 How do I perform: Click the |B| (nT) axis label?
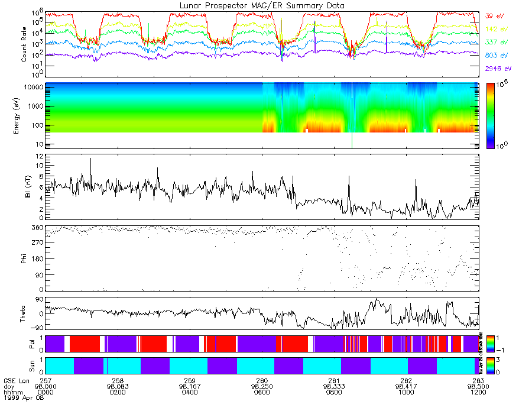[28, 187]
